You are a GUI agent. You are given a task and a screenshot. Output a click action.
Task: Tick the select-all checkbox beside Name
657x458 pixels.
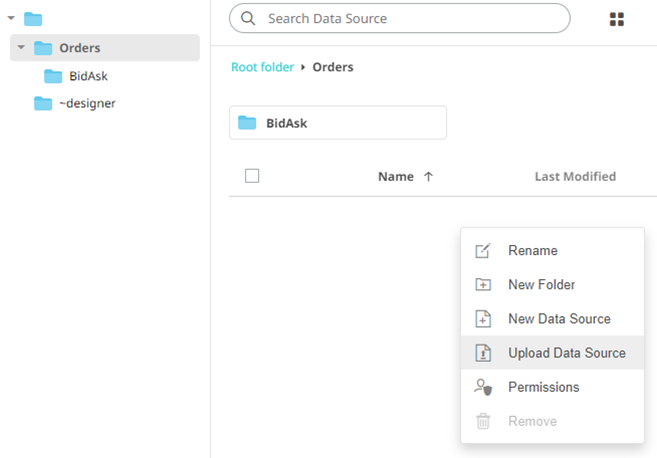pyautogui.click(x=252, y=176)
